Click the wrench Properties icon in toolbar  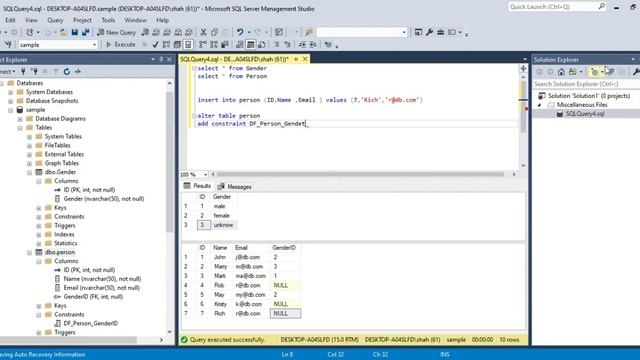point(429,32)
